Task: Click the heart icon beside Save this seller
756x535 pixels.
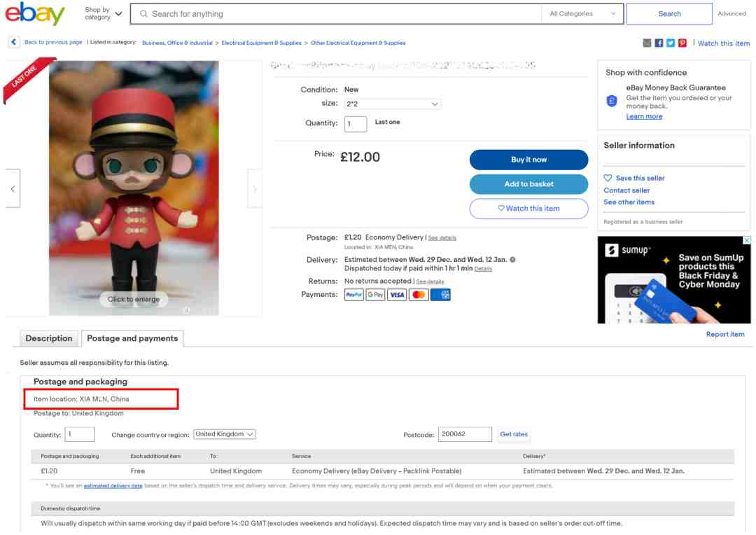Action: pyautogui.click(x=608, y=178)
